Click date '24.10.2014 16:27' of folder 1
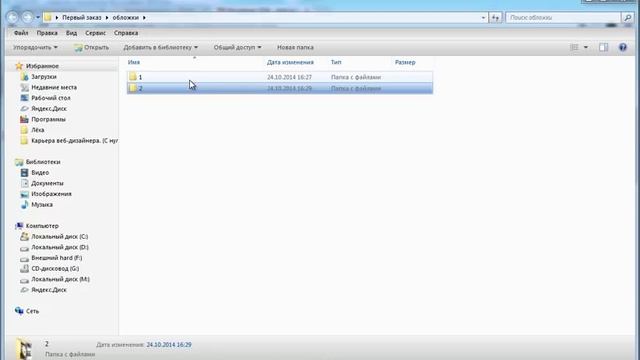 289,77
